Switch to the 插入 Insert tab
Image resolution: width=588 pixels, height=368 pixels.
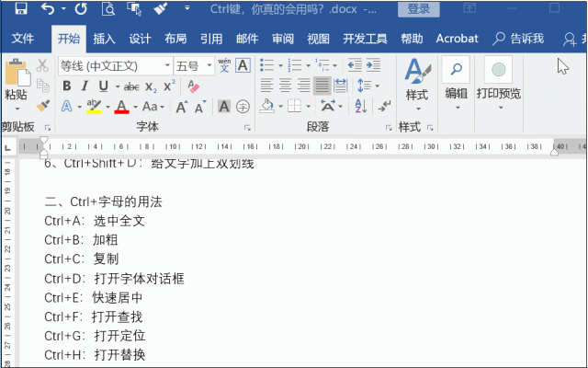104,39
